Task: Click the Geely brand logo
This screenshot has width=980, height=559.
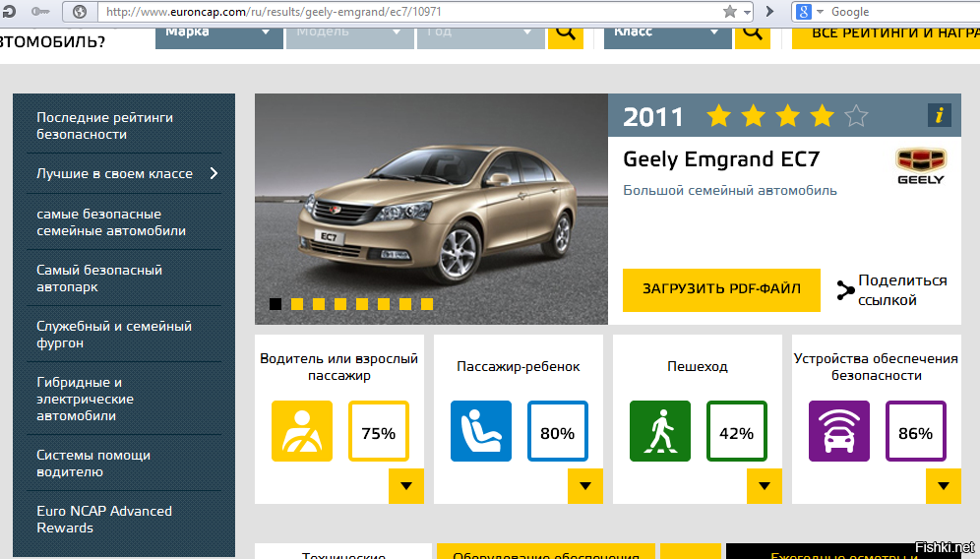Action: coord(920,165)
